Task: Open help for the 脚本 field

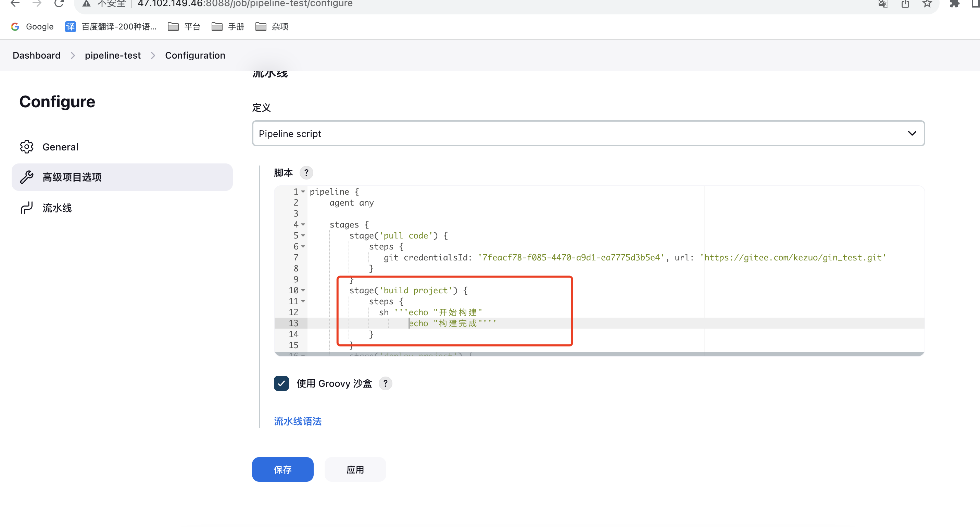Action: click(306, 172)
